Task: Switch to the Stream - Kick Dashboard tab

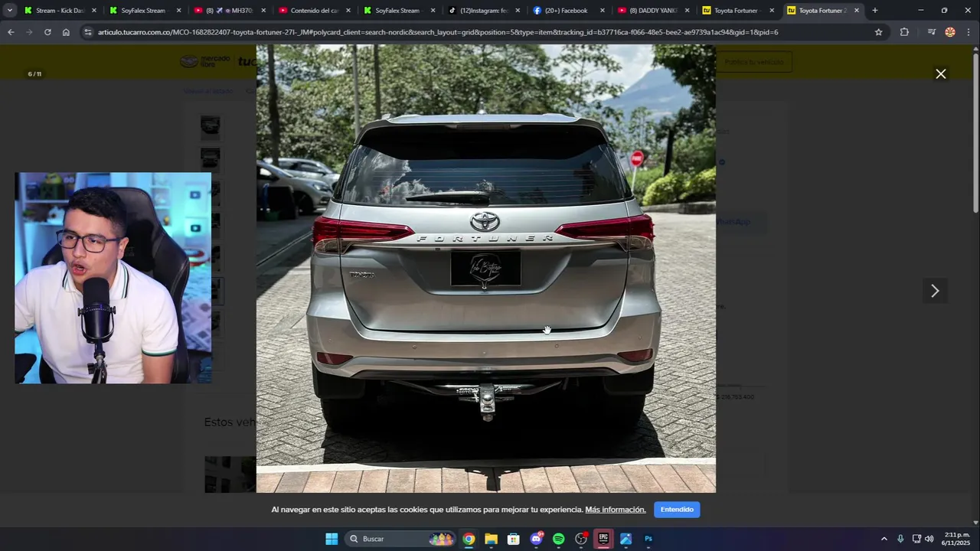Action: click(58, 11)
